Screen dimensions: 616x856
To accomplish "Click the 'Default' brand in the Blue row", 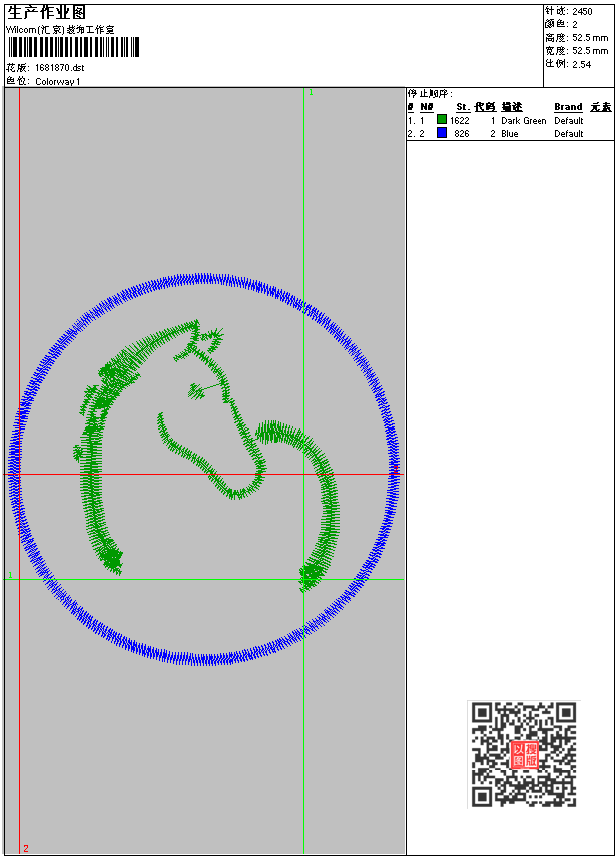I will (568, 134).
